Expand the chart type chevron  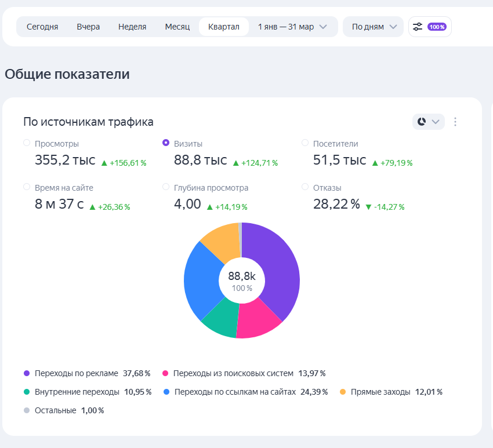point(436,122)
